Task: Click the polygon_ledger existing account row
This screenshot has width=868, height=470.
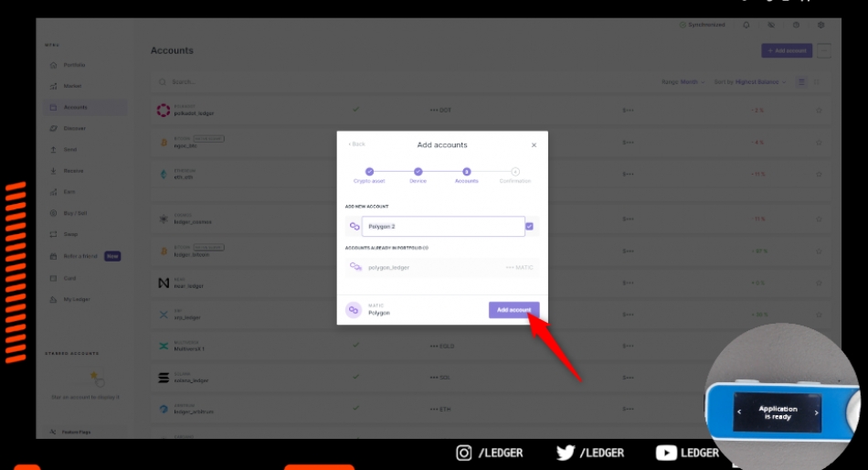Action: click(x=441, y=267)
